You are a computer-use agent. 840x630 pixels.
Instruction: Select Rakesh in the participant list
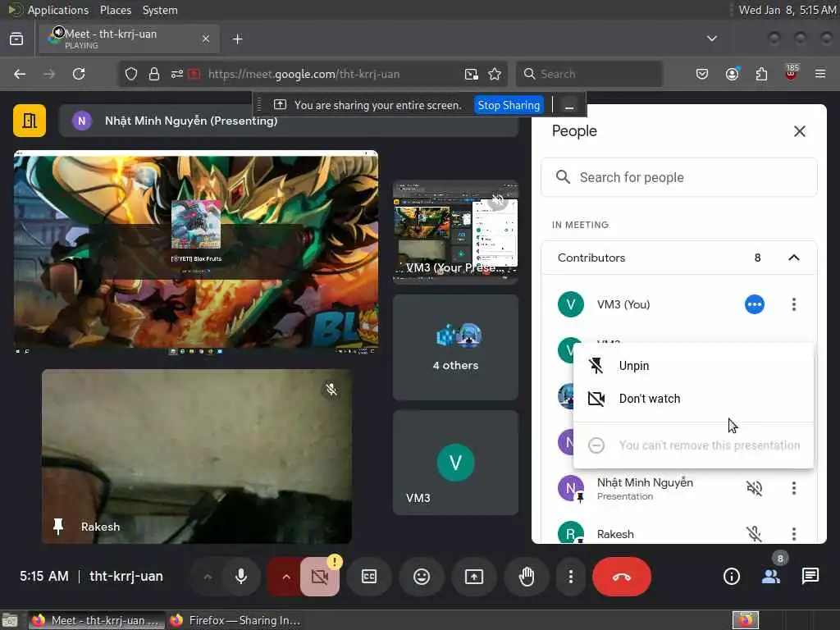[x=678, y=533]
